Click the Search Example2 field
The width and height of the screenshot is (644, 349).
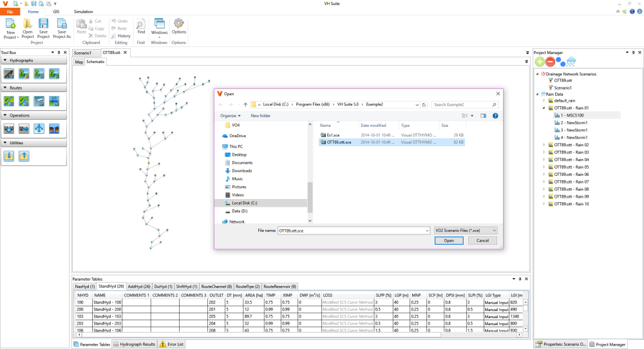(x=464, y=105)
